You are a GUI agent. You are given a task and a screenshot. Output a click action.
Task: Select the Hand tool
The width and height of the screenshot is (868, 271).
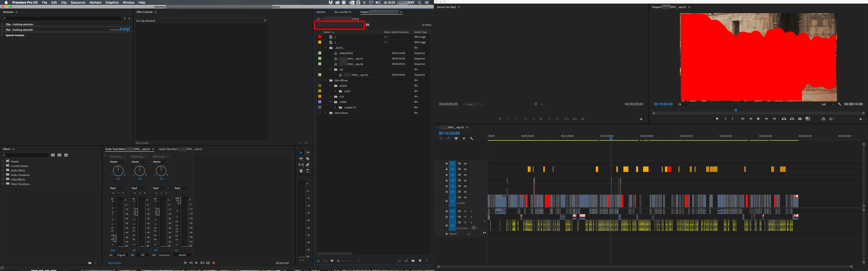coord(301,171)
